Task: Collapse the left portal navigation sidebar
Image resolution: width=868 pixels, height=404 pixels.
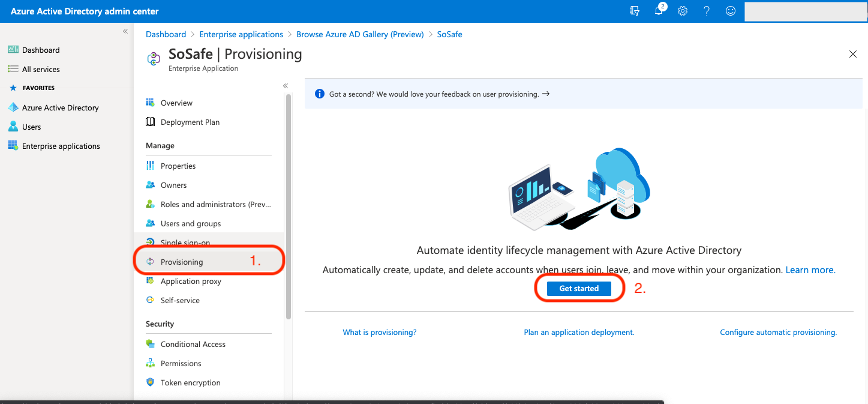Action: click(125, 31)
